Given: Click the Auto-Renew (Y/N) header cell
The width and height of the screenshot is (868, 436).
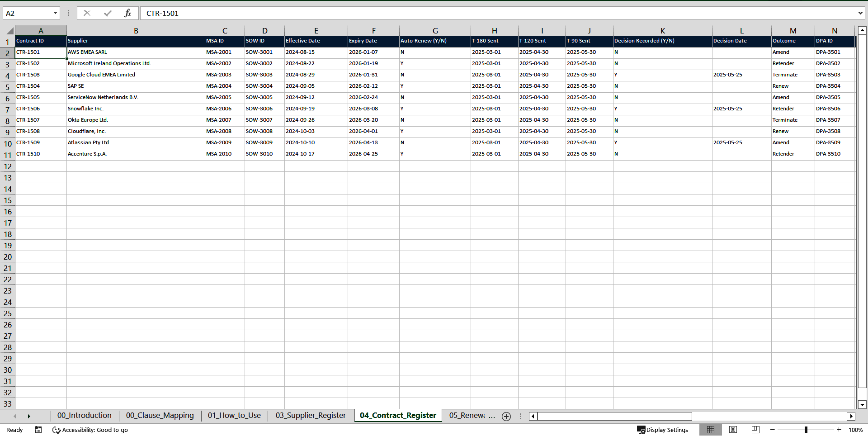Looking at the screenshot, I should [x=435, y=41].
